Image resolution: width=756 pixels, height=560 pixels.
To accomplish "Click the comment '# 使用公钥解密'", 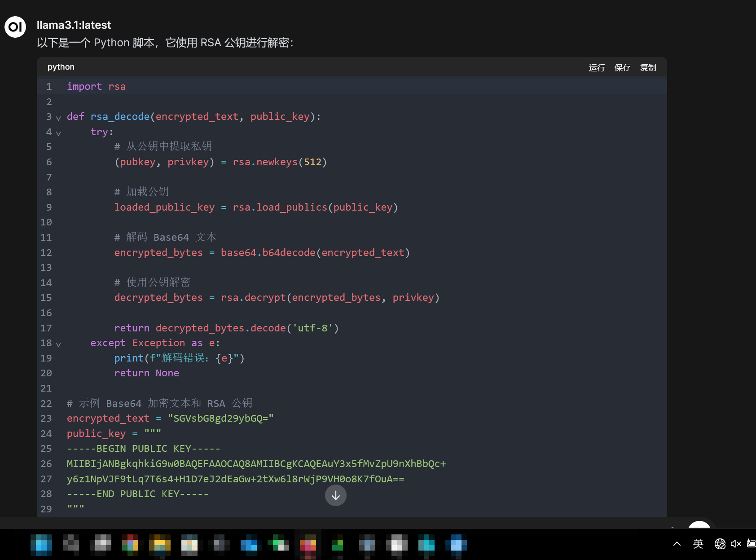I will click(x=152, y=282).
